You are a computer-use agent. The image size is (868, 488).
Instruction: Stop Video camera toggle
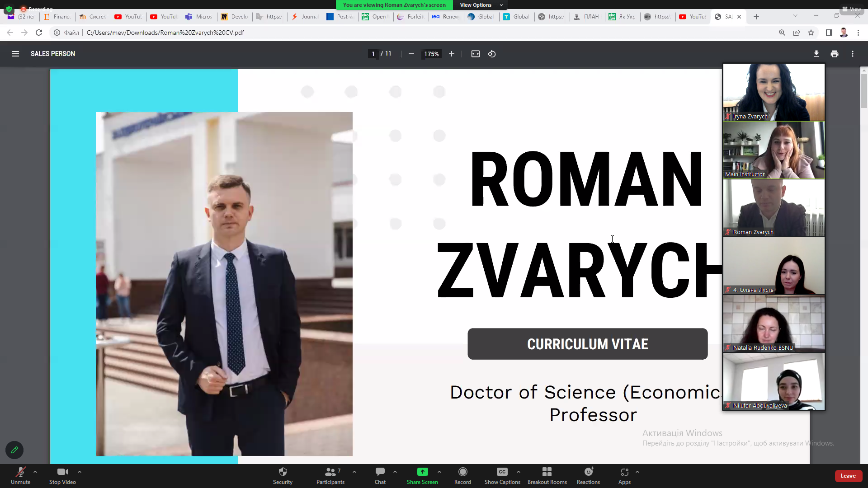62,476
